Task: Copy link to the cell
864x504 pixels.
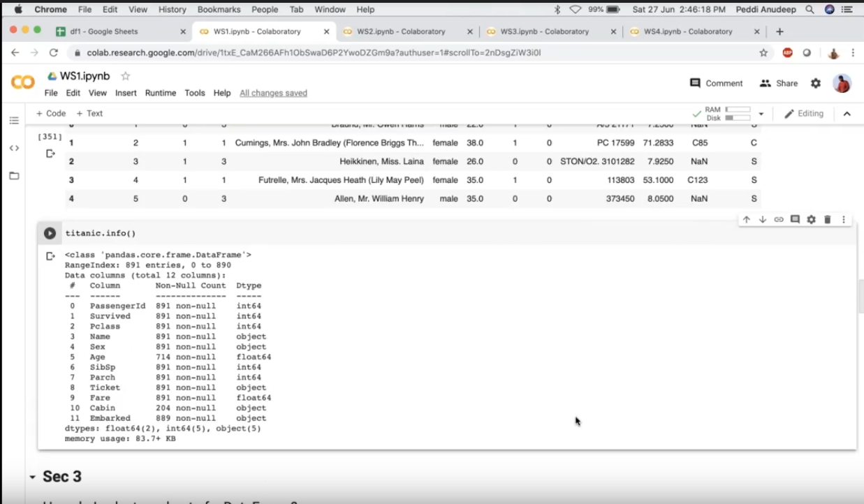Action: click(x=779, y=219)
